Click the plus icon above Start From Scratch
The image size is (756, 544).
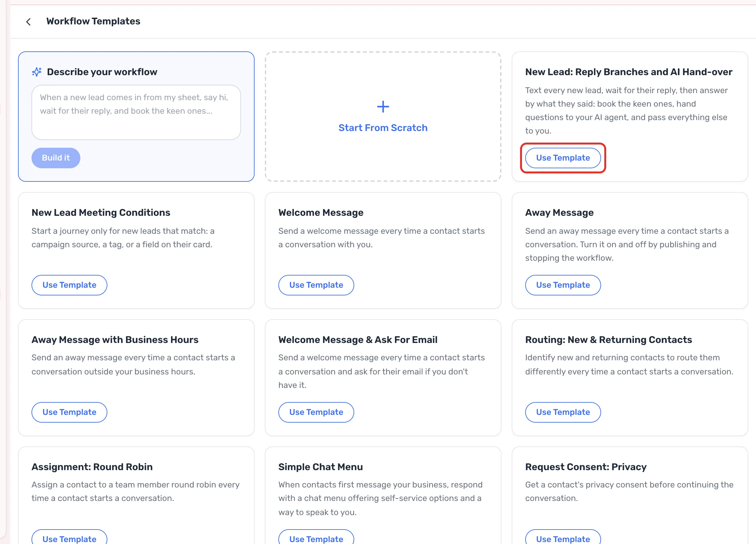(x=383, y=107)
